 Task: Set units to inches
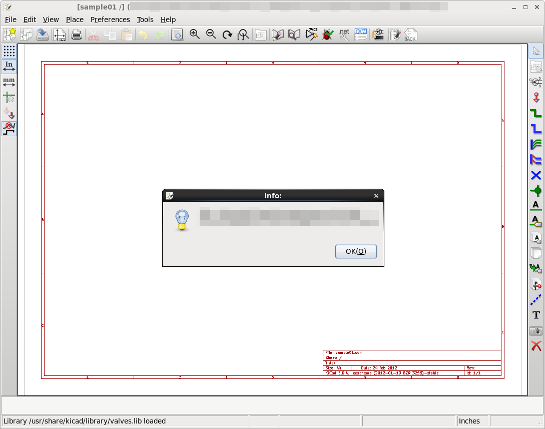click(9, 66)
